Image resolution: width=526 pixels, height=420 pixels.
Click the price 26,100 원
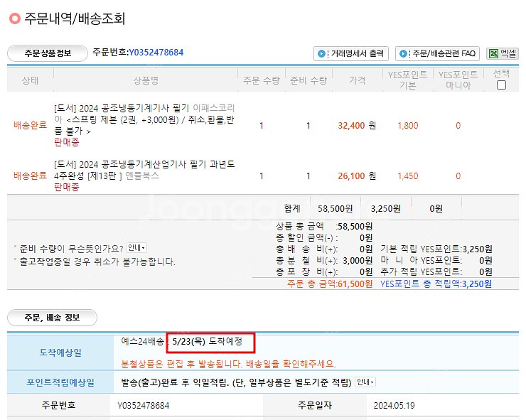pyautogui.click(x=357, y=176)
